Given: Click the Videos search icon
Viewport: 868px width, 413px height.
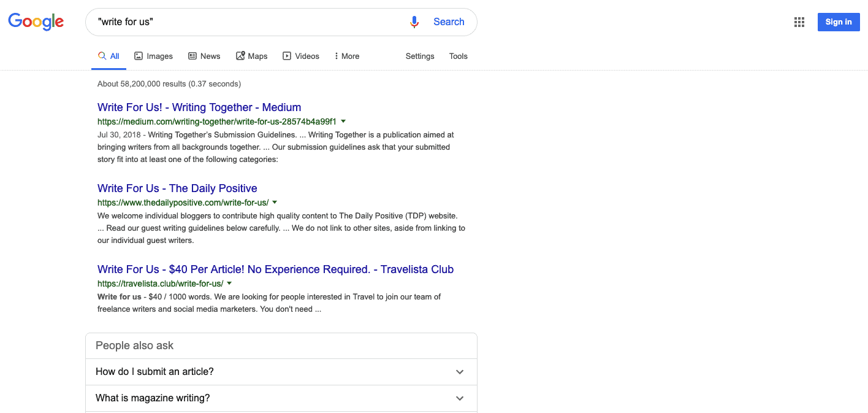Looking at the screenshot, I should 286,55.
